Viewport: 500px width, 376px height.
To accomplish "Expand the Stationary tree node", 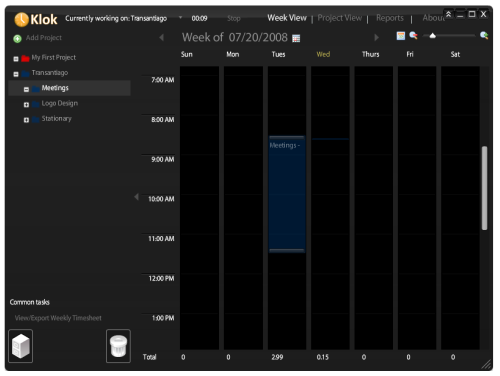I will pyautogui.click(x=26, y=120).
